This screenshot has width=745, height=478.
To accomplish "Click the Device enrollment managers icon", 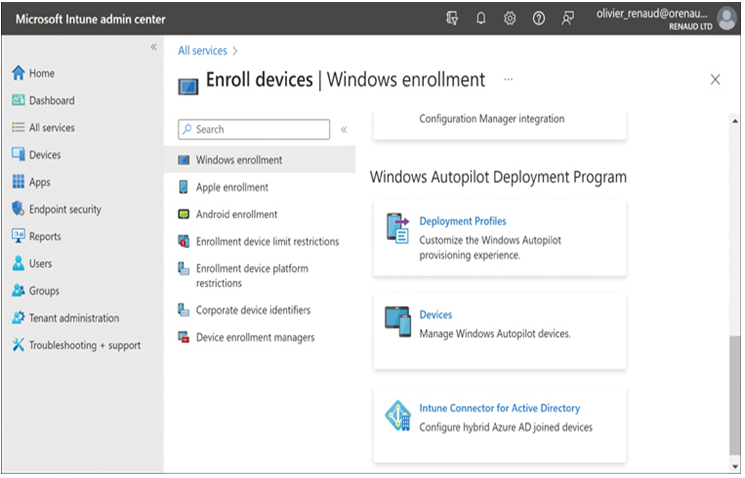I will pos(184,338).
